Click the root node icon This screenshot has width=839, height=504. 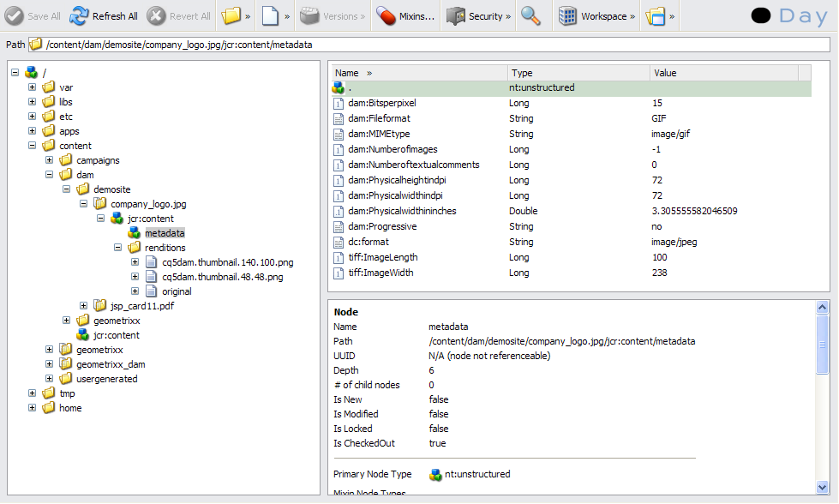point(31,72)
